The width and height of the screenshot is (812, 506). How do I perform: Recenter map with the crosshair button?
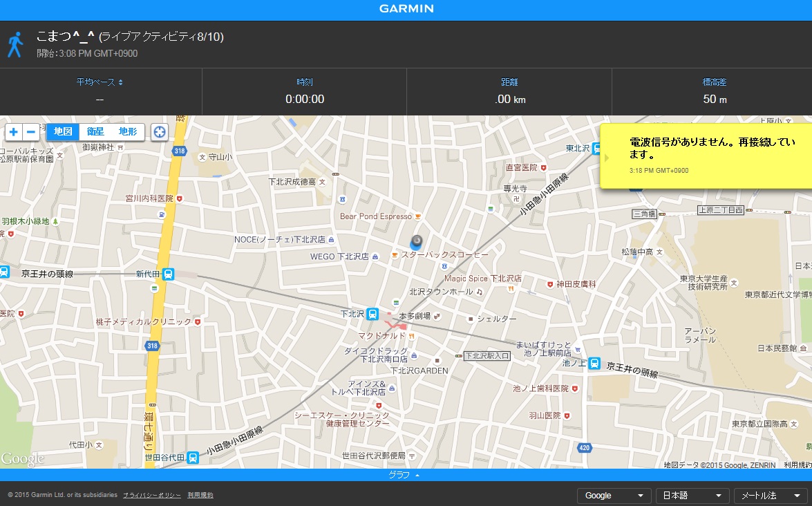[x=160, y=132]
